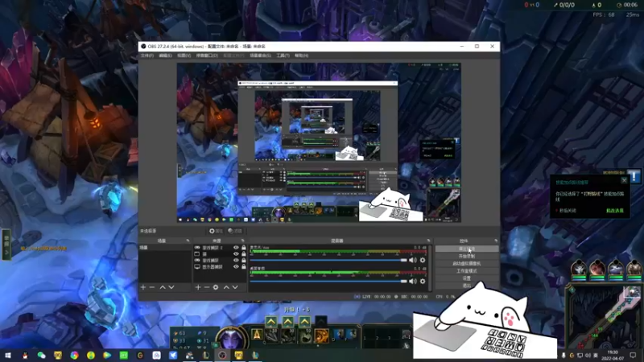
Task: Mute the 麦克风/Aux speaker icon
Action: coord(413,260)
